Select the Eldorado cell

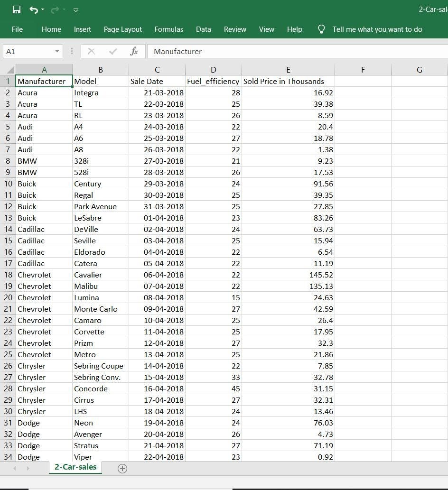tap(100, 252)
